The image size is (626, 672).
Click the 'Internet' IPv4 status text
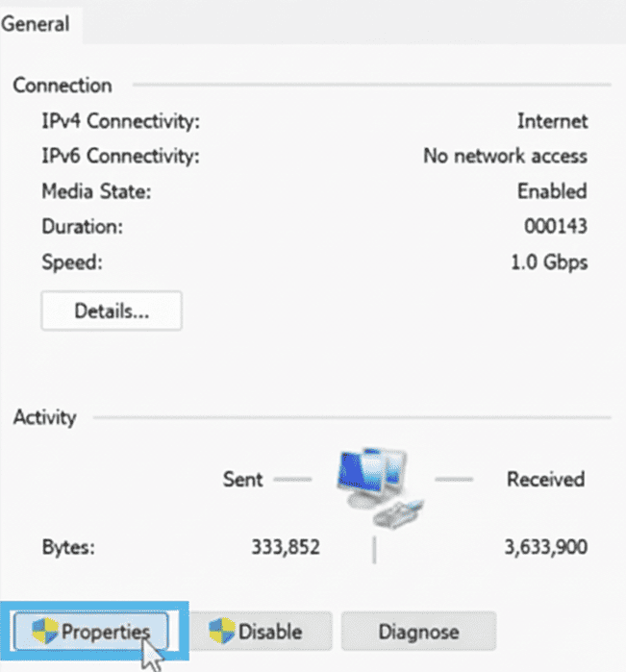[552, 122]
